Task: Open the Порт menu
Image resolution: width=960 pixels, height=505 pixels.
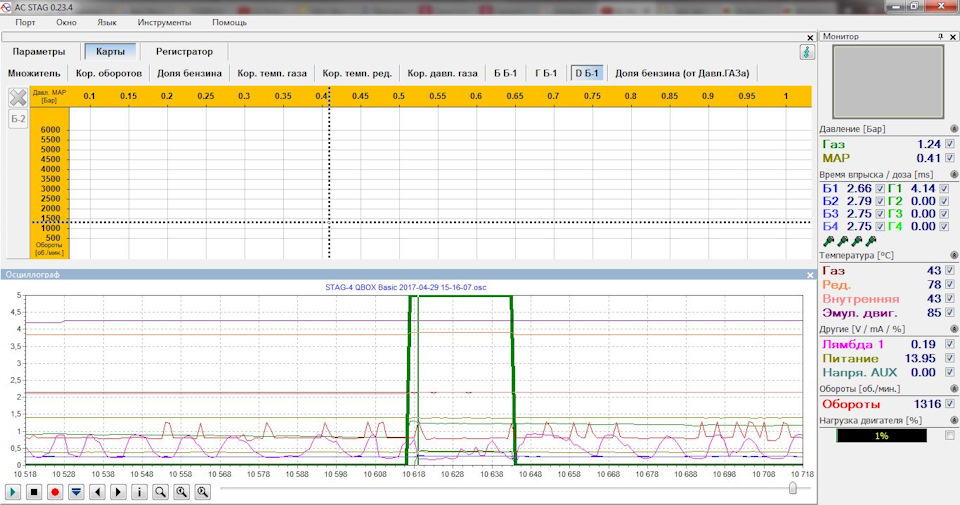Action: pyautogui.click(x=25, y=23)
